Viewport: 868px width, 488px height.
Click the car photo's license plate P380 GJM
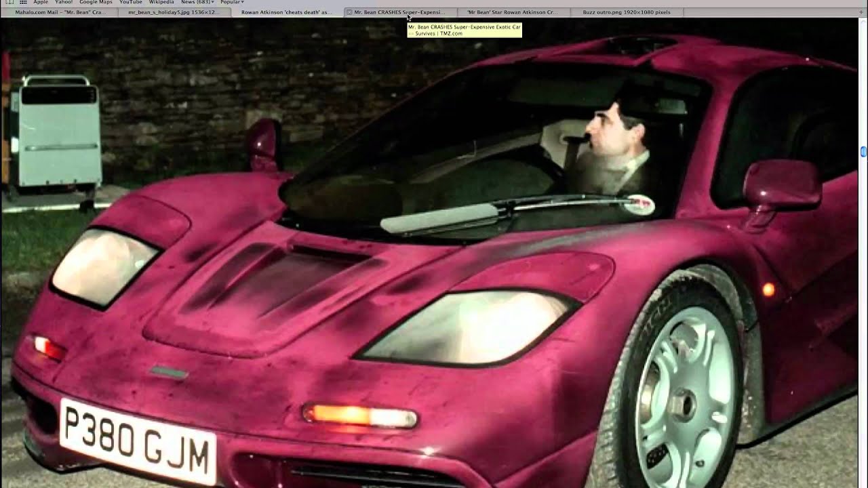pyautogui.click(x=138, y=441)
